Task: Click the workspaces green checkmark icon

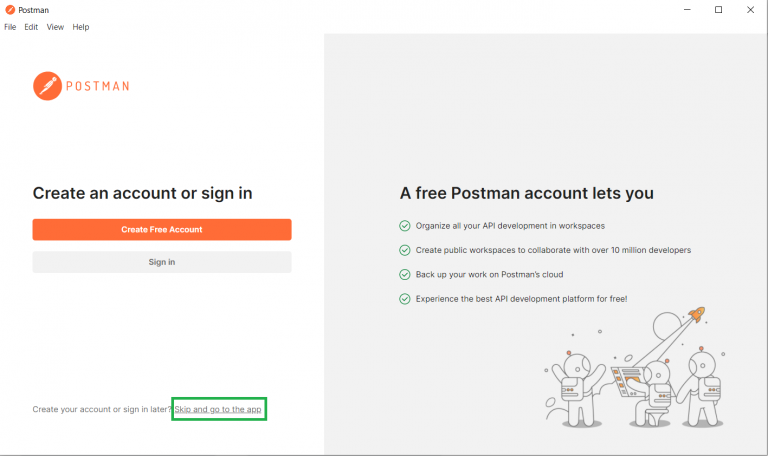Action: (405, 226)
